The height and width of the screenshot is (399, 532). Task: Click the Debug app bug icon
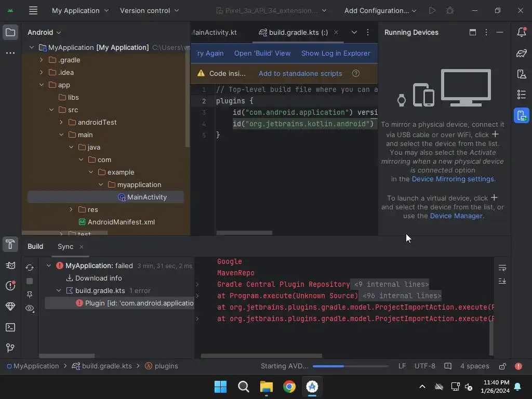(x=450, y=10)
